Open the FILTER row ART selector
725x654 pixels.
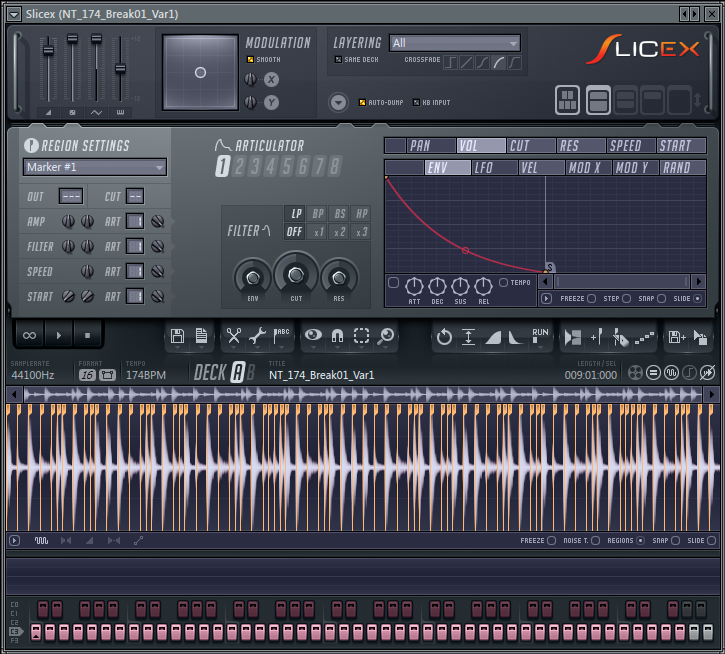pyautogui.click(x=135, y=247)
